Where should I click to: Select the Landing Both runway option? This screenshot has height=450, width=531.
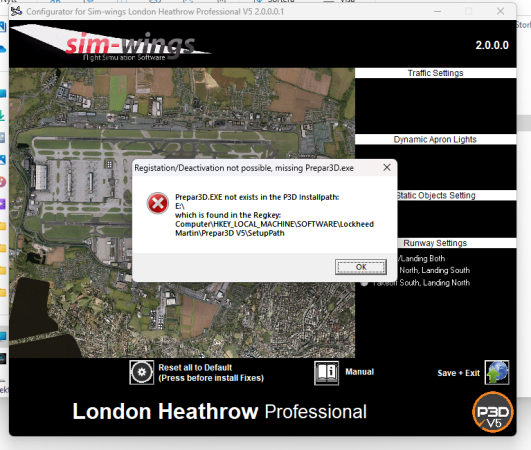pyautogui.click(x=421, y=258)
